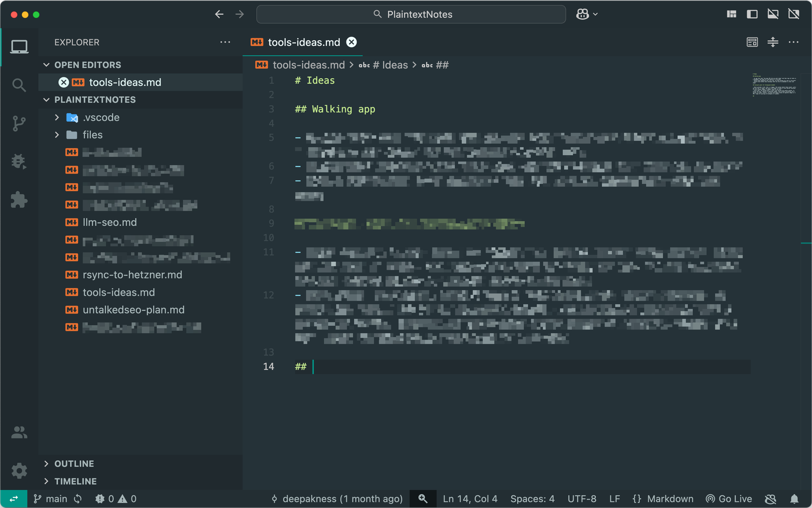Image resolution: width=812 pixels, height=508 pixels.
Task: Expand the OUTLINE section
Action: point(74,464)
